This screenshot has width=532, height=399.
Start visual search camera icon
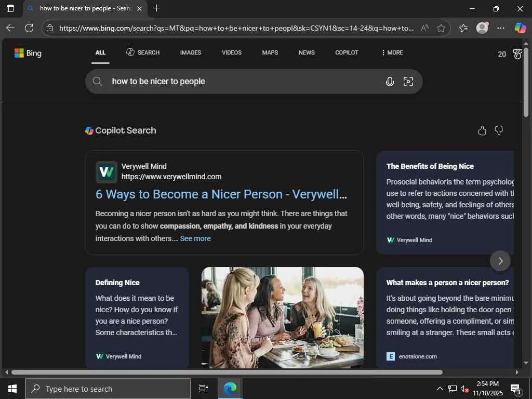408,82
